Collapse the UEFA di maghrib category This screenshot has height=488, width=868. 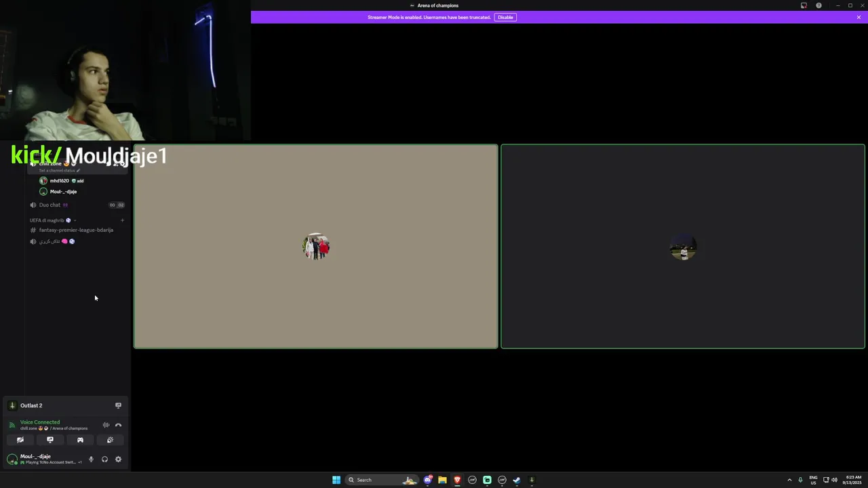pyautogui.click(x=52, y=220)
